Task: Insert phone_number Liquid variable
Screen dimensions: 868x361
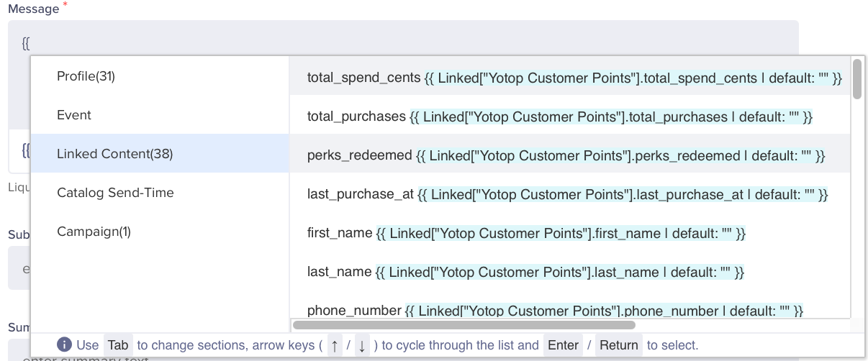Action: (554, 310)
